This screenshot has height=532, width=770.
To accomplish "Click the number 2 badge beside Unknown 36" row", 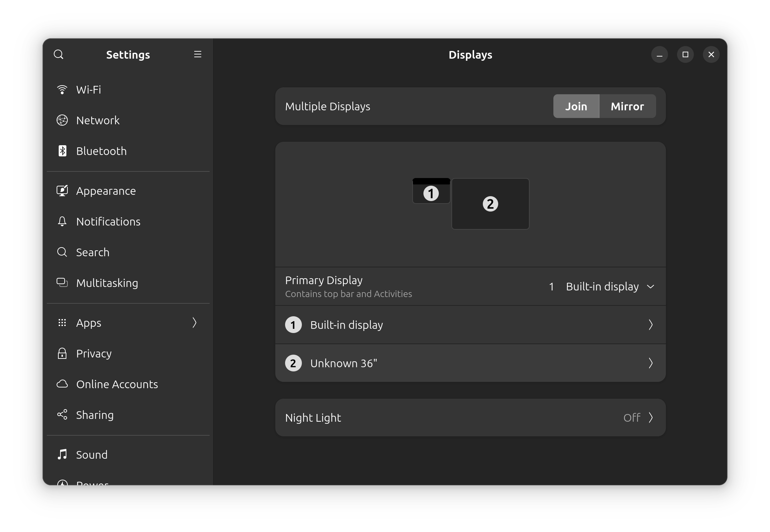I will coord(293,363).
